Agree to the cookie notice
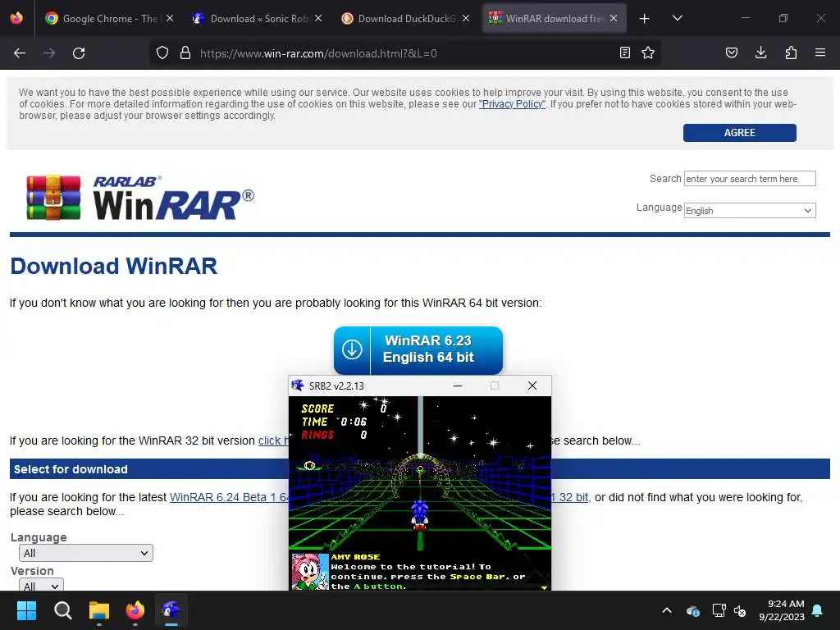 739,133
